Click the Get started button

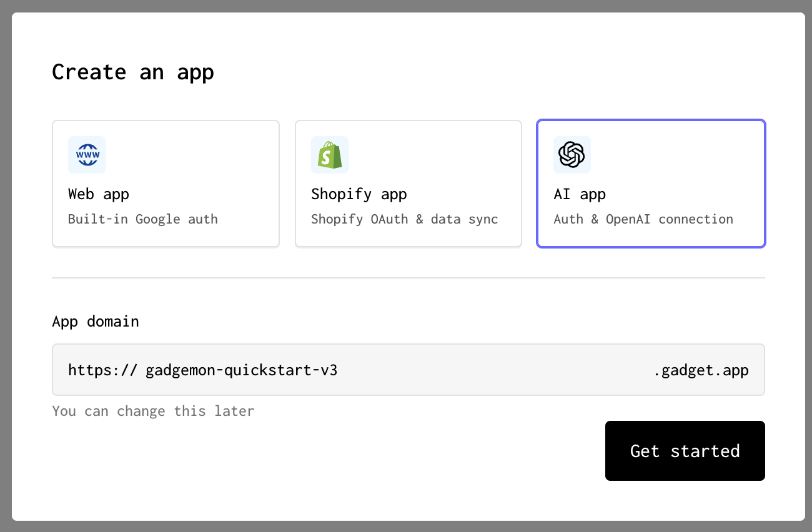(x=685, y=451)
